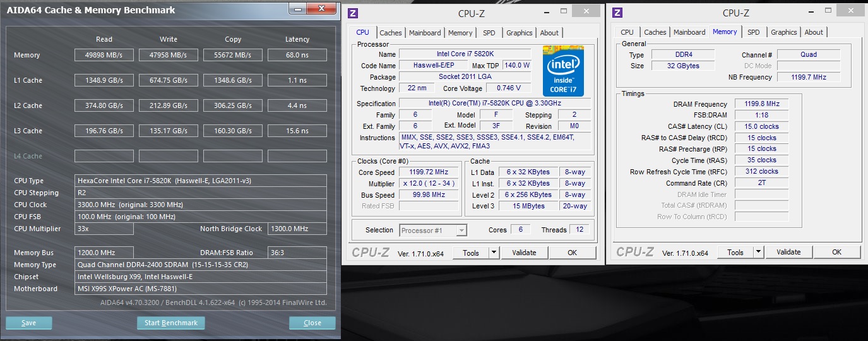The width and height of the screenshot is (868, 341).
Task: Click Close button in AIDA64 benchmark window
Action: 312,323
